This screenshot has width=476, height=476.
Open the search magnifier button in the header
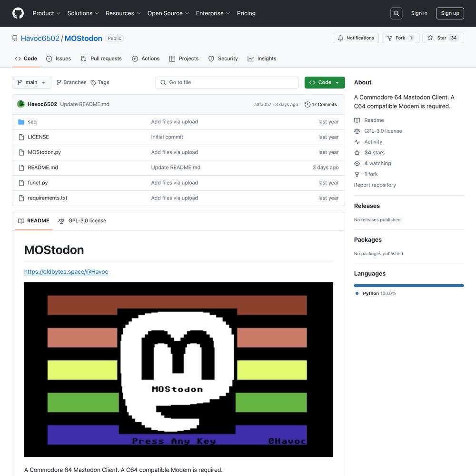click(x=396, y=13)
